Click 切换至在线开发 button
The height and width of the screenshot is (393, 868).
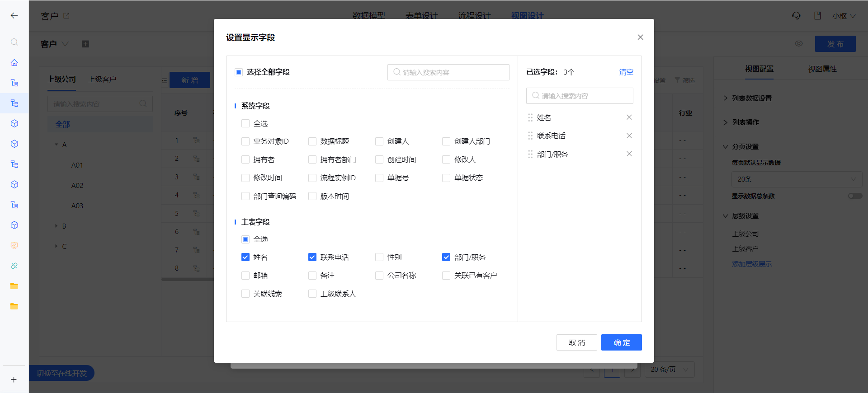pyautogui.click(x=61, y=373)
